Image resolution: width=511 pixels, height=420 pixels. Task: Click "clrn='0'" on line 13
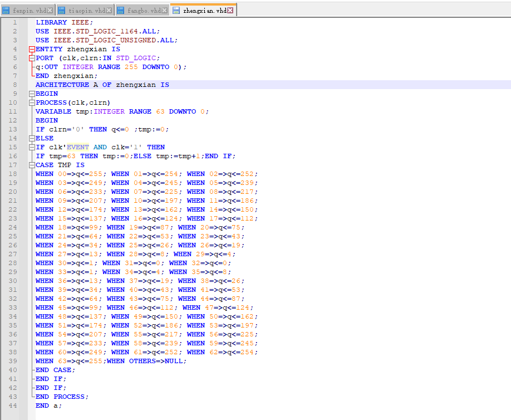click(x=66, y=129)
